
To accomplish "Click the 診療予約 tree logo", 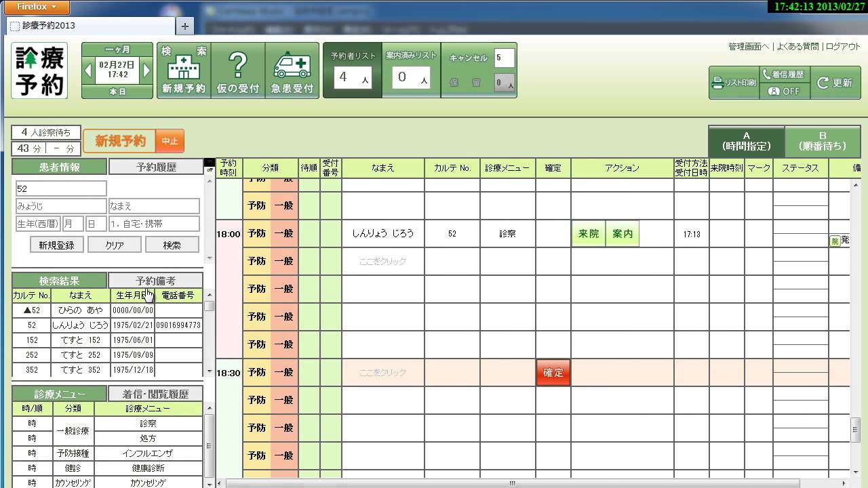I will click(39, 70).
